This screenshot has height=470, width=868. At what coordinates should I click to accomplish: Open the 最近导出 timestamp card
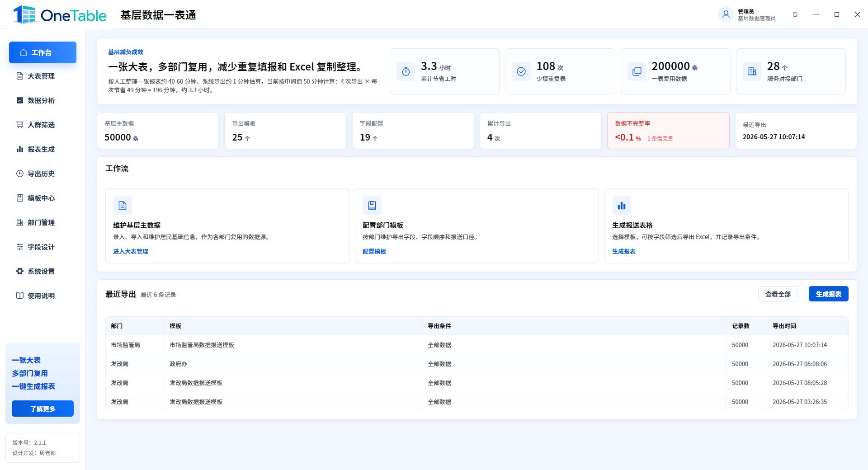(796, 131)
